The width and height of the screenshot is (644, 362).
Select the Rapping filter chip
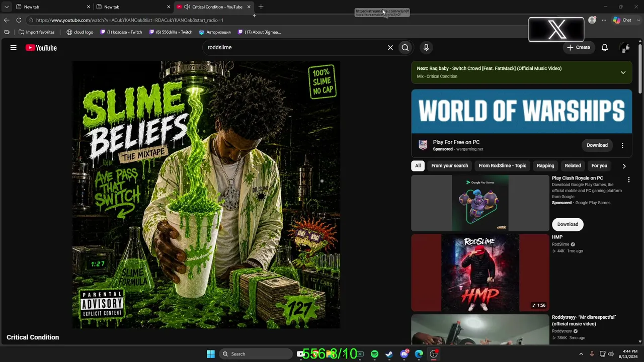(545, 165)
